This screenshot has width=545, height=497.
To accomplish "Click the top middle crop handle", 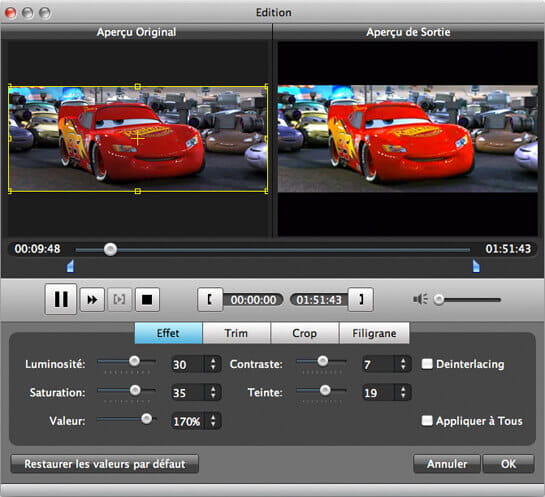I will click(138, 86).
